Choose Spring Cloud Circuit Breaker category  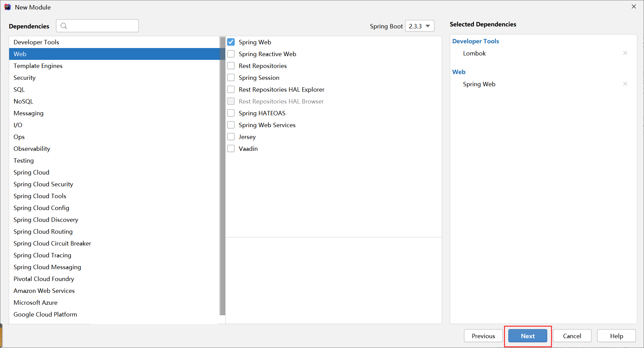[114, 243]
